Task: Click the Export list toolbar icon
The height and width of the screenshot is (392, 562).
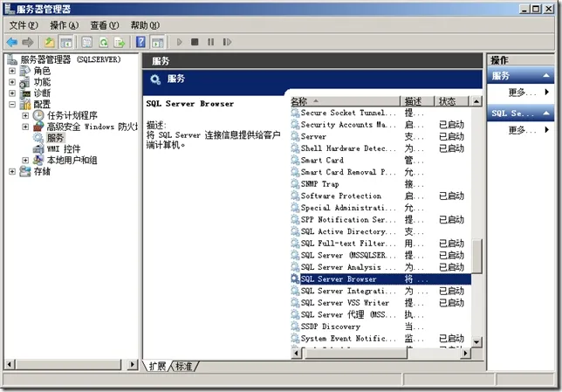Action: [120, 42]
